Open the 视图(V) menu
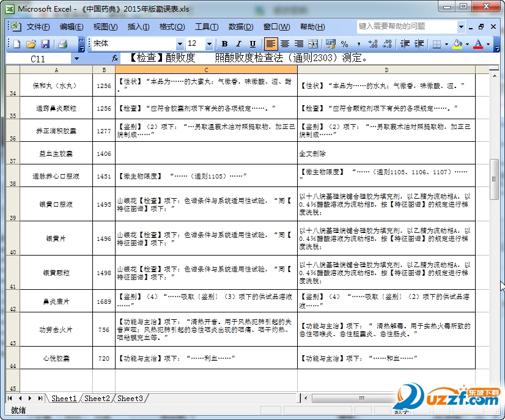Screen dimensions: 505x420 (x=105, y=27)
